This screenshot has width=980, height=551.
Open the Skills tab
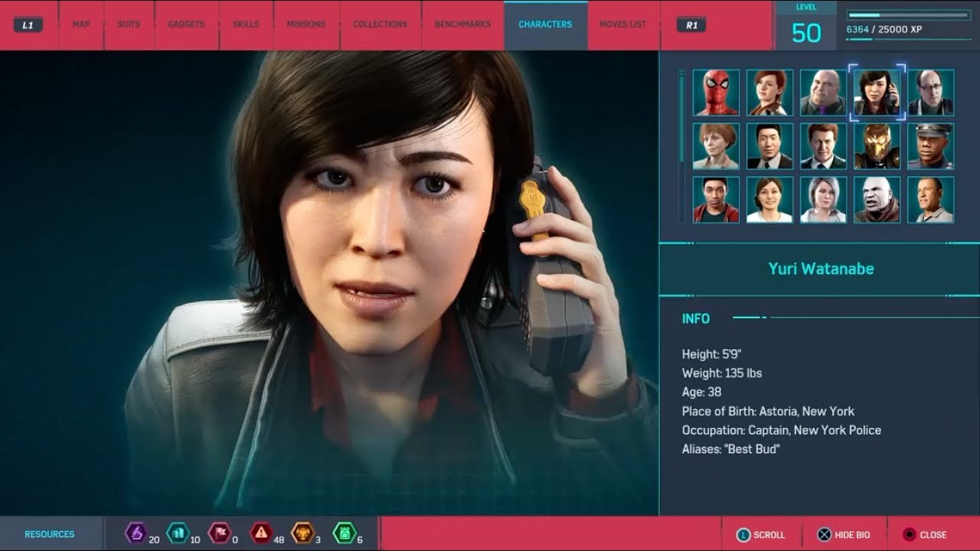point(246,24)
